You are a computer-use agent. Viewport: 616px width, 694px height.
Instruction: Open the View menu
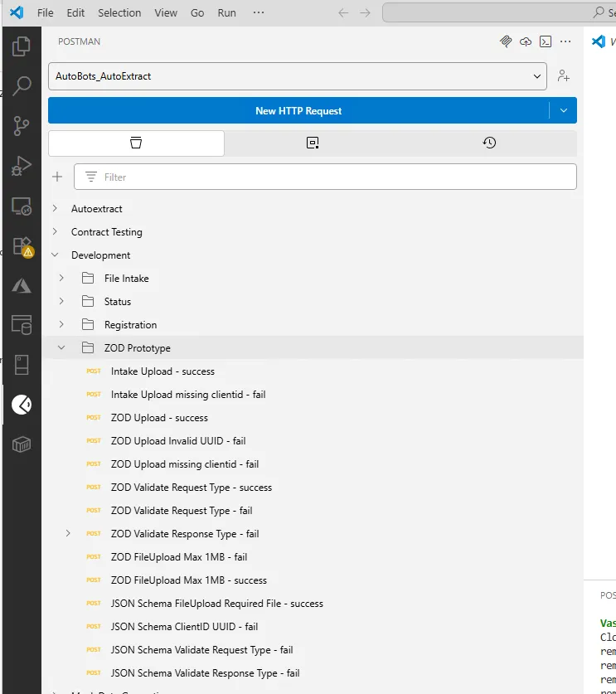[166, 12]
